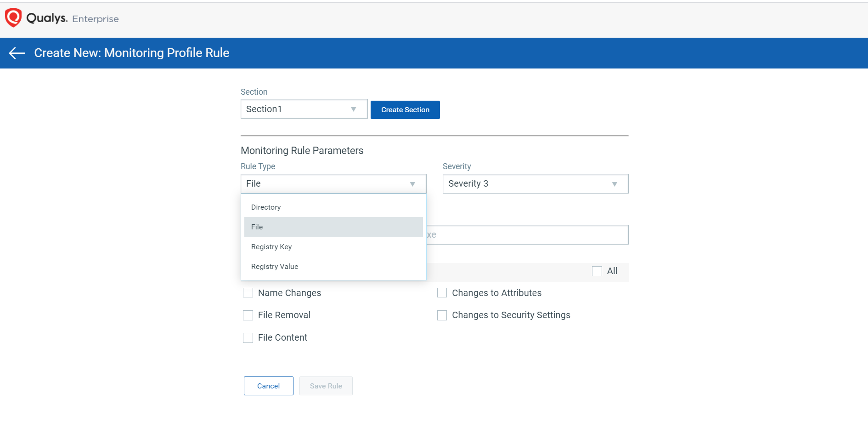The image size is (868, 422).
Task: Open the Severity 3 dropdown
Action: (535, 184)
